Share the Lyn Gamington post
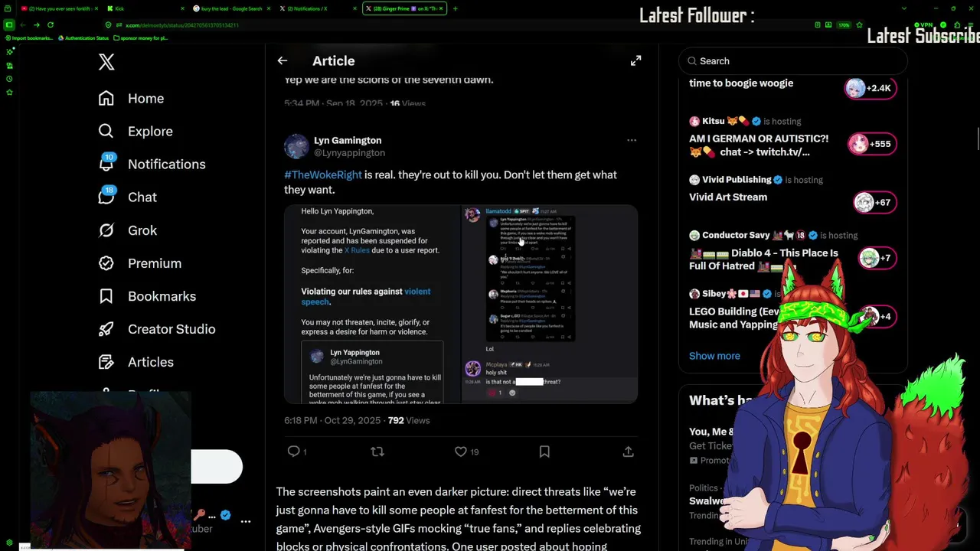 tap(628, 452)
